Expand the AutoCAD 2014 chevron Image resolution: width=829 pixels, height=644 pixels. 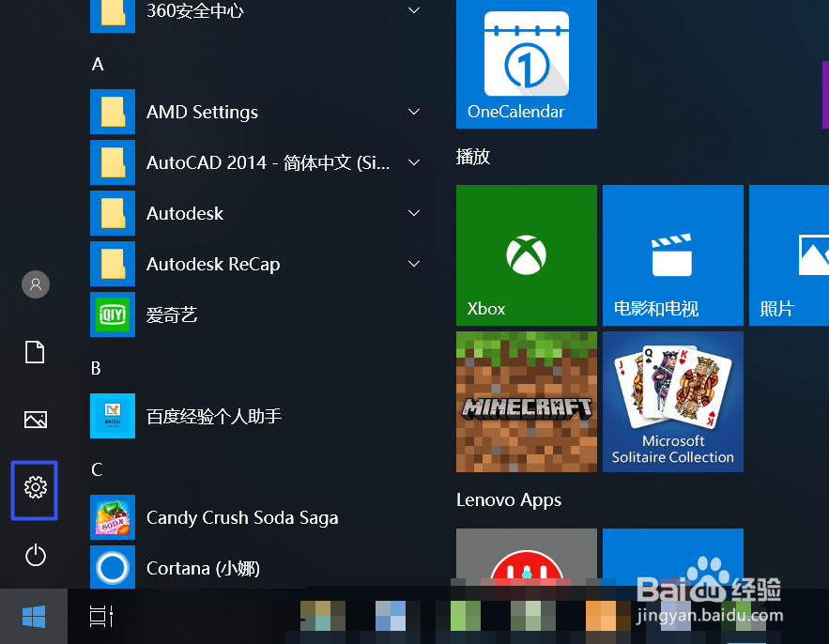(x=415, y=162)
